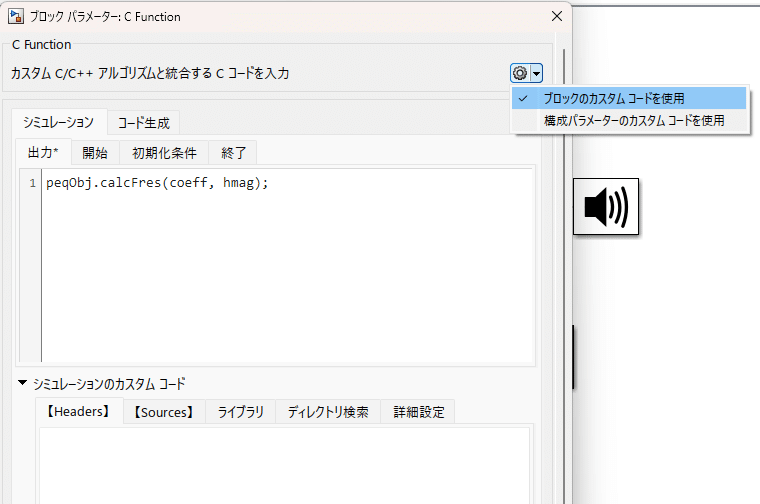Open the 終了 code tab

point(233,153)
